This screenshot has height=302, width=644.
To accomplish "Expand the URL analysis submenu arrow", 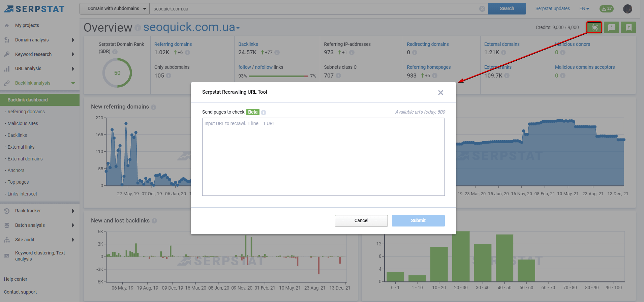I will coord(73,69).
